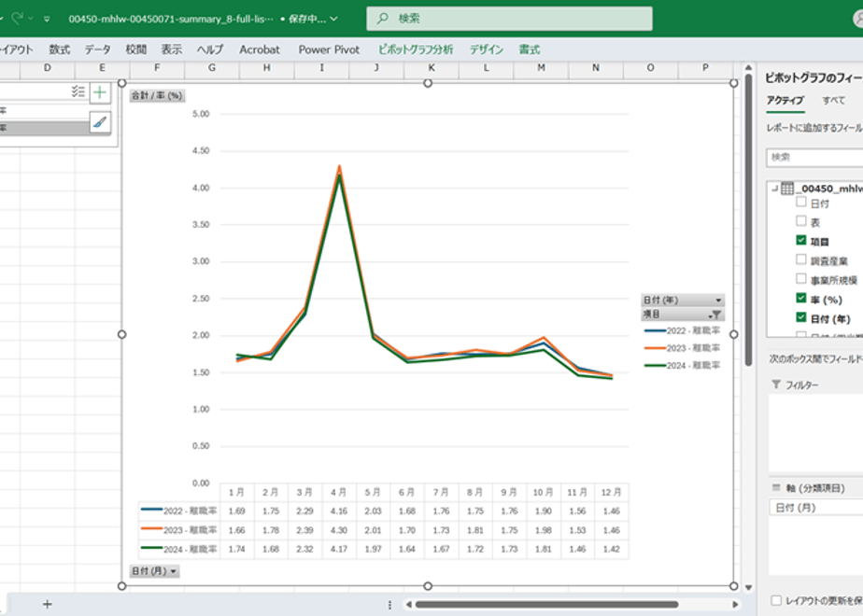
Task: Open the ピボットグラフ分析 tab
Action: click(x=416, y=49)
